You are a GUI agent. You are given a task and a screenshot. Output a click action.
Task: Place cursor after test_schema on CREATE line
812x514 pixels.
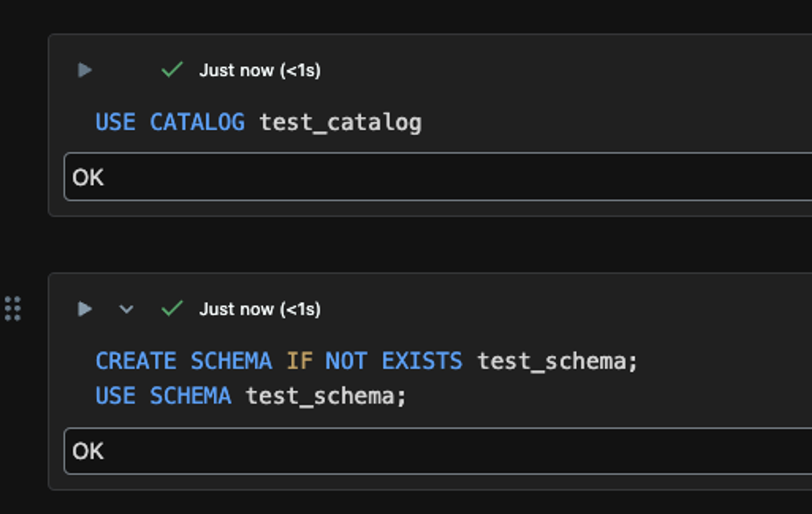point(627,361)
